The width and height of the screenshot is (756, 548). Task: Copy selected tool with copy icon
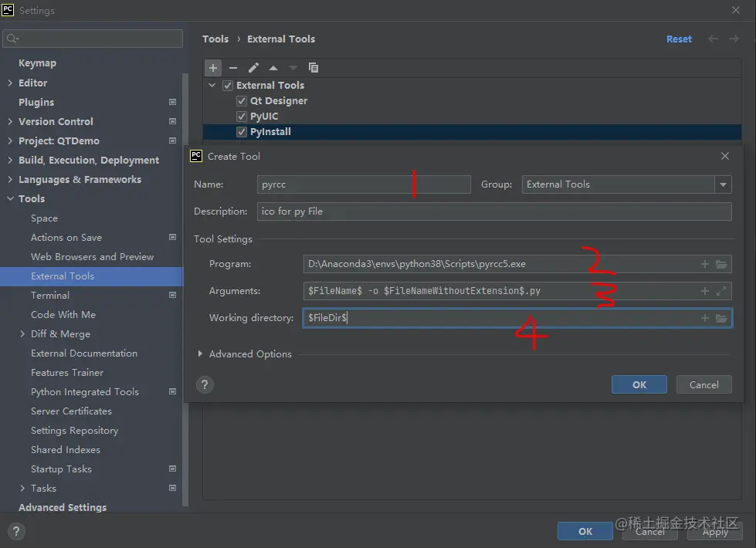point(314,68)
